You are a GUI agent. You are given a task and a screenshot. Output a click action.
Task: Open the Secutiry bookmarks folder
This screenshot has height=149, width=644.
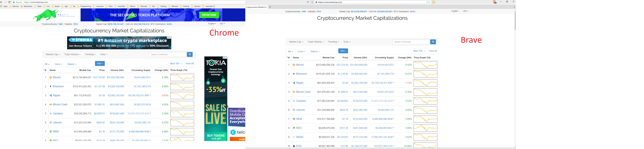click(196, 6)
